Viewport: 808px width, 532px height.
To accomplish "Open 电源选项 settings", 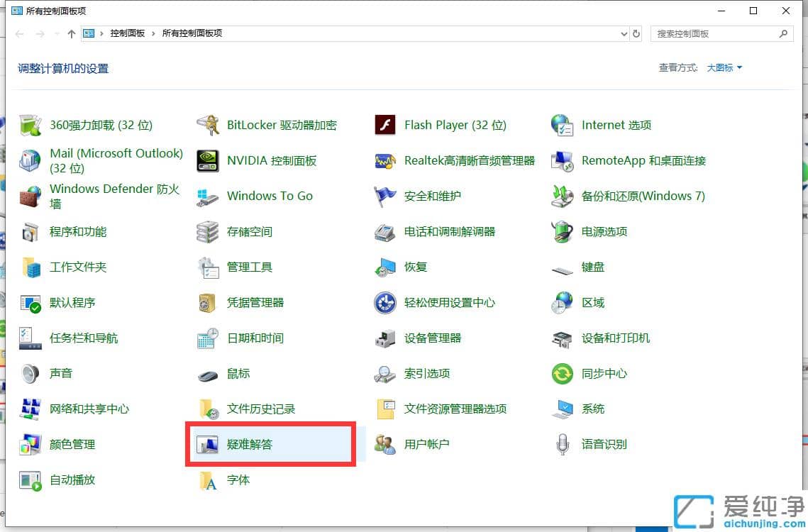I will pos(605,231).
